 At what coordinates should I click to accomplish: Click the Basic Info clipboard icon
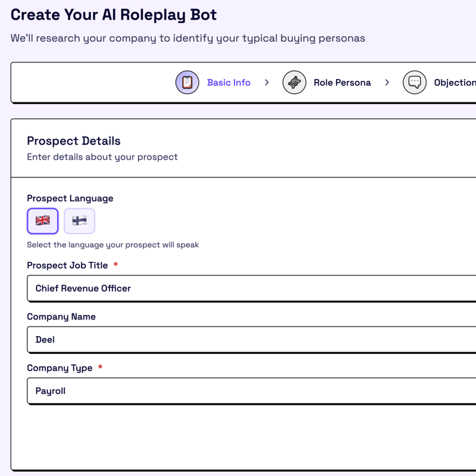187,82
